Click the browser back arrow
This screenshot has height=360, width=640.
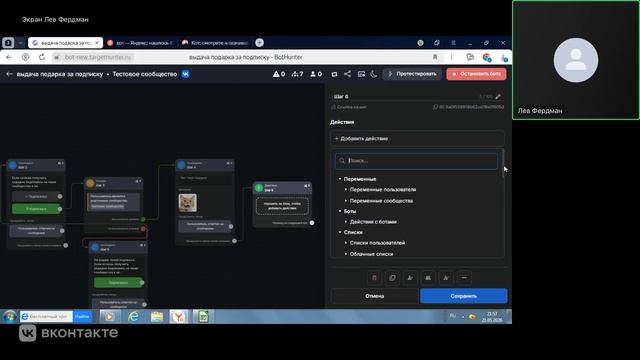(x=9, y=57)
